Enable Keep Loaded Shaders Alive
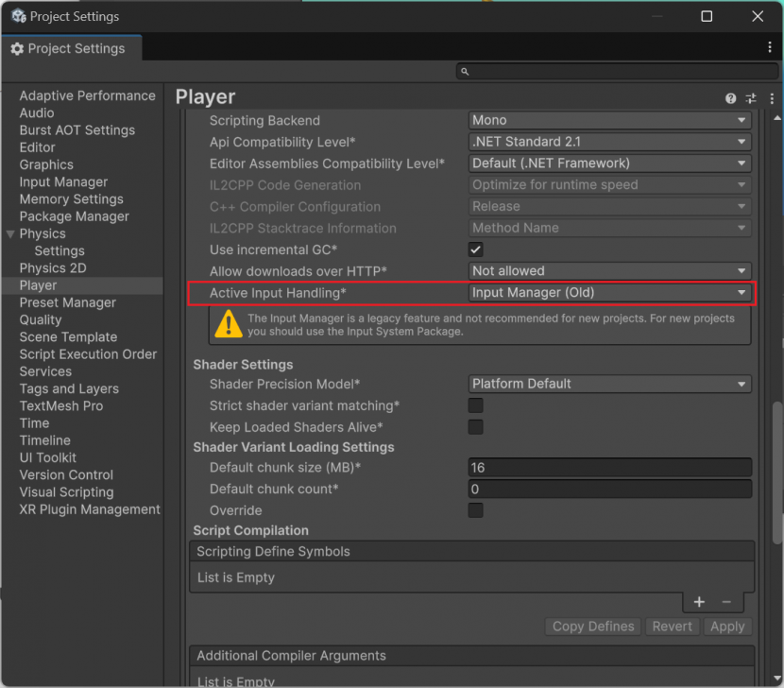 point(475,427)
